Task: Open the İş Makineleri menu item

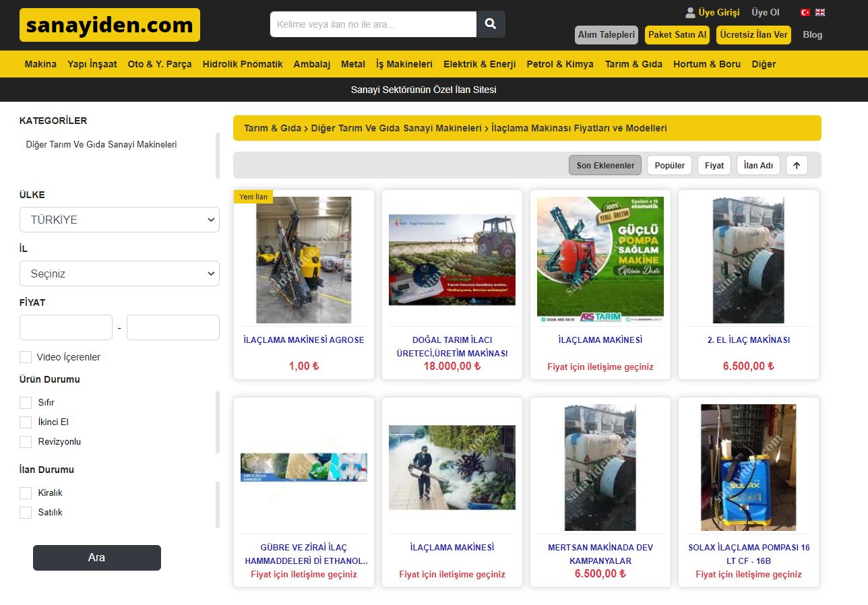Action: pyautogui.click(x=404, y=64)
